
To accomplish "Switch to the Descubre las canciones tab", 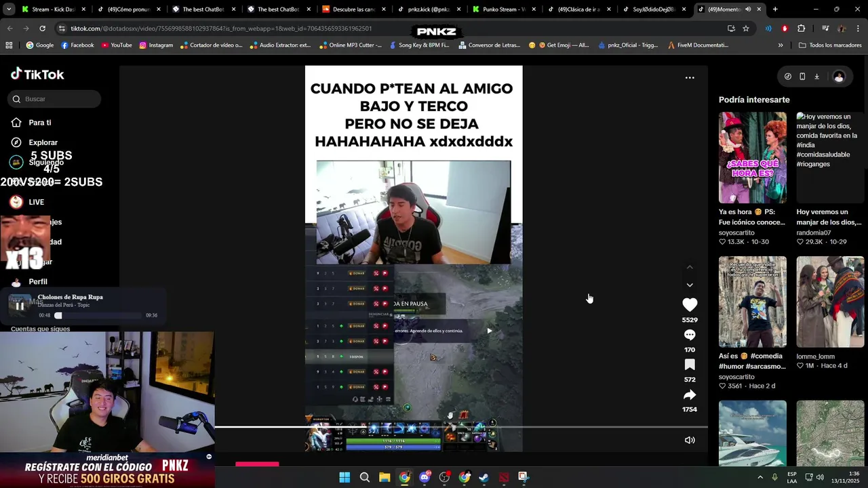I will pyautogui.click(x=354, y=9).
